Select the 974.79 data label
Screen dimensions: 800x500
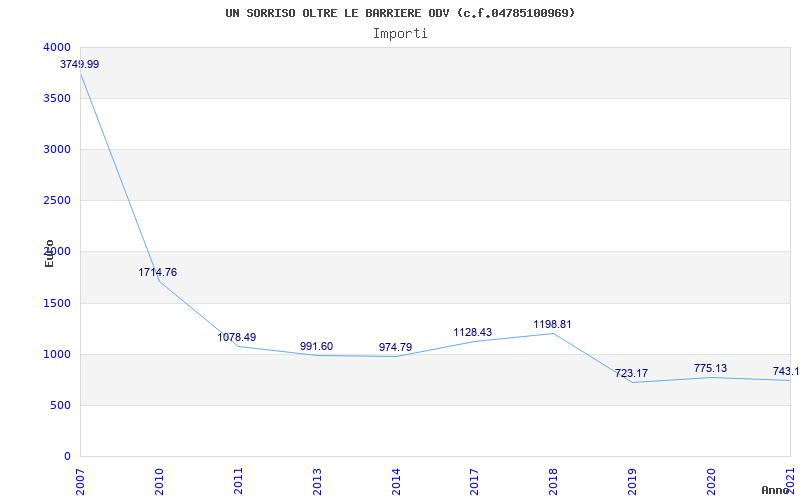395,347
